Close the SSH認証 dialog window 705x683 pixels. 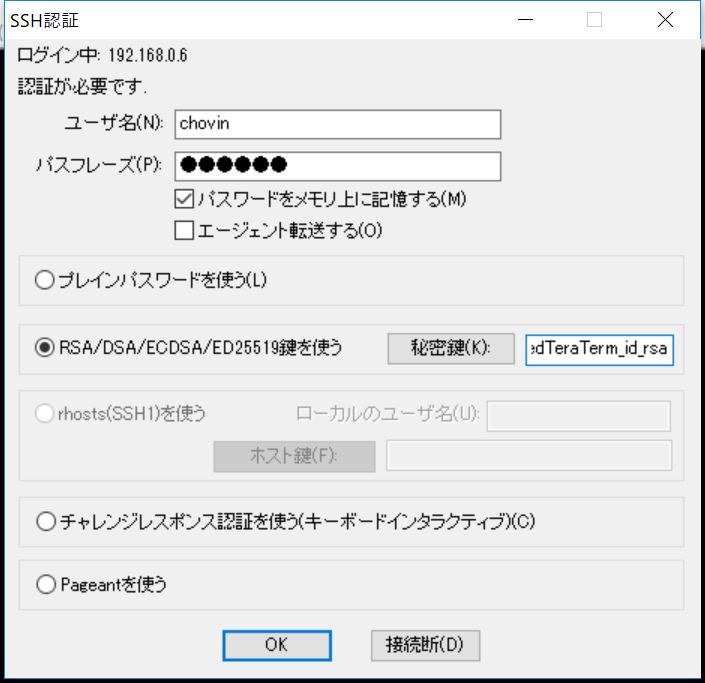coord(665,20)
